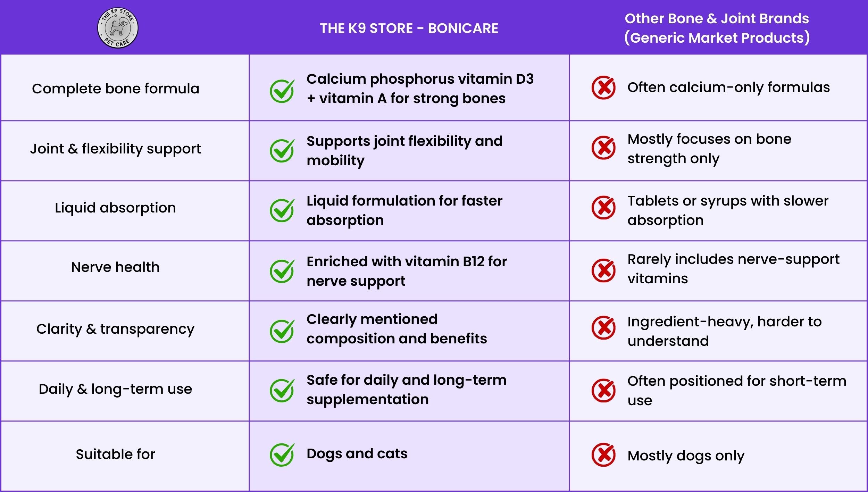Click red X next to Ingredient-heavy, harder to understand

(x=603, y=327)
